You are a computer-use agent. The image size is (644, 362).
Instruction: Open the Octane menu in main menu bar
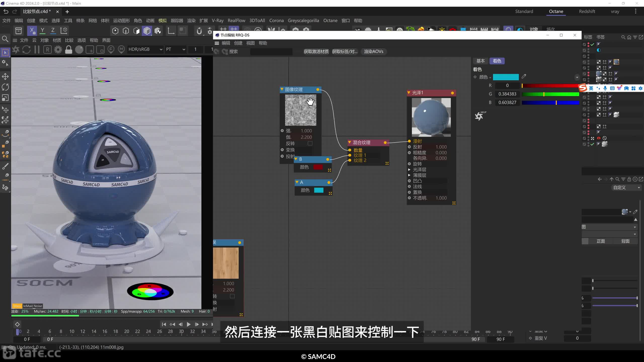pos(330,21)
